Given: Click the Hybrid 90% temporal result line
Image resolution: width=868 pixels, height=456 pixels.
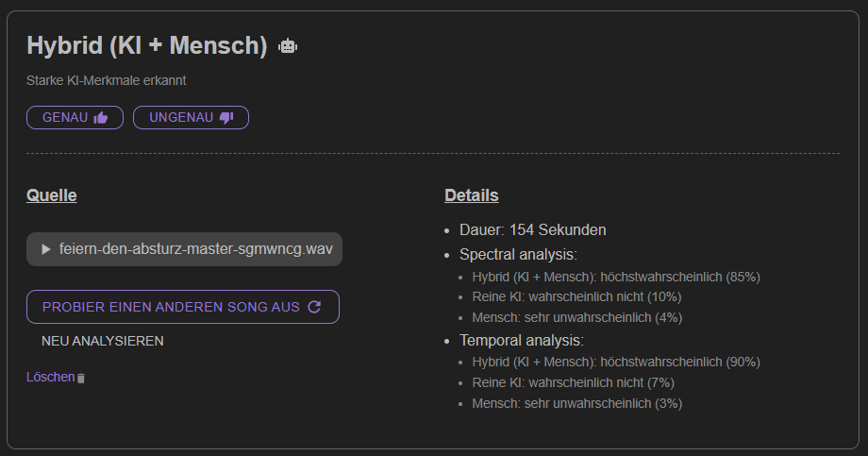Looking at the screenshot, I should point(616,362).
